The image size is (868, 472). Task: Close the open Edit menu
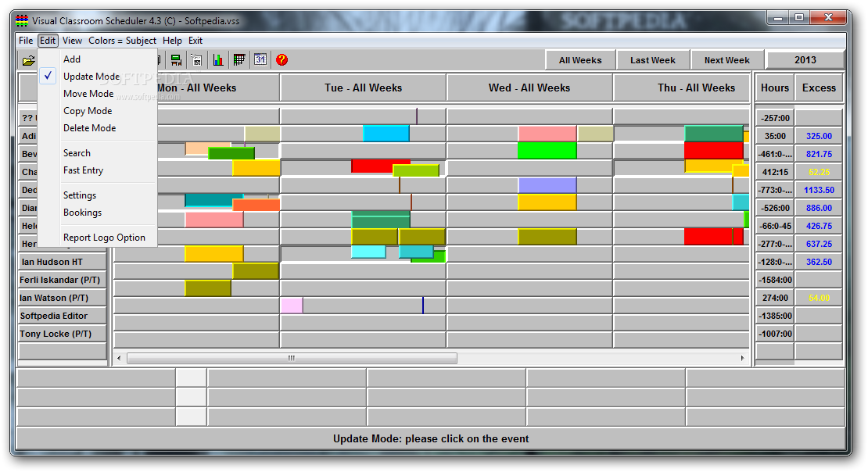(48, 41)
